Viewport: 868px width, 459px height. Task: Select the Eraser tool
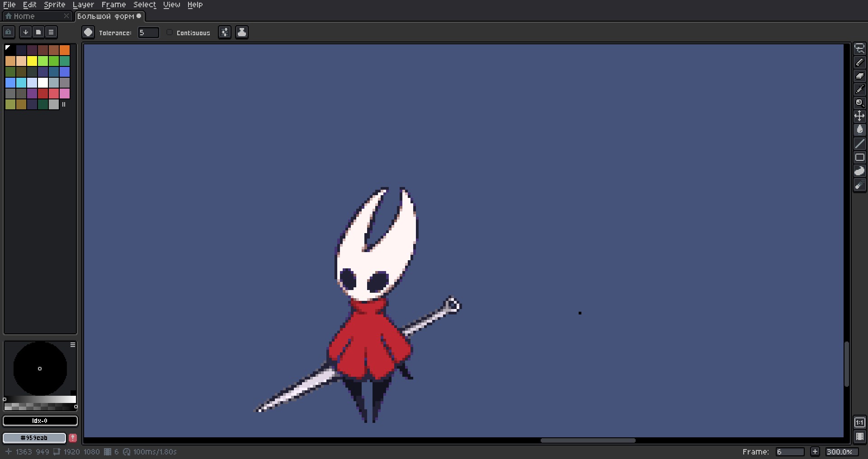pos(859,76)
